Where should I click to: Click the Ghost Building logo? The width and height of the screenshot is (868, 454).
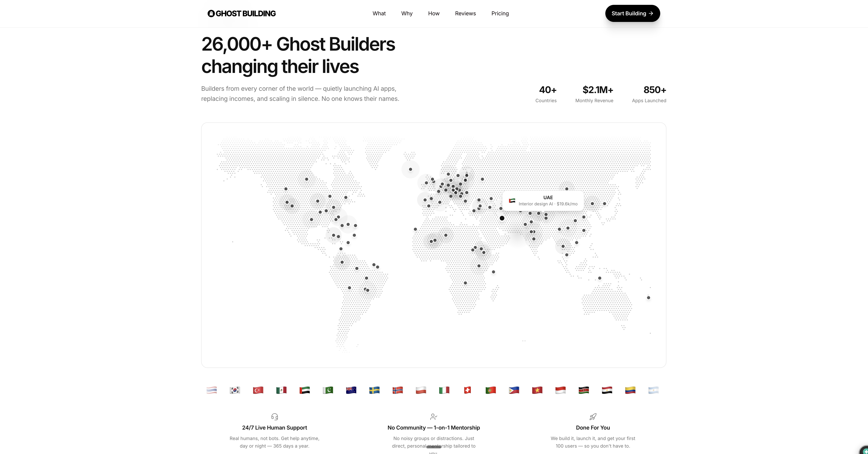click(x=242, y=14)
